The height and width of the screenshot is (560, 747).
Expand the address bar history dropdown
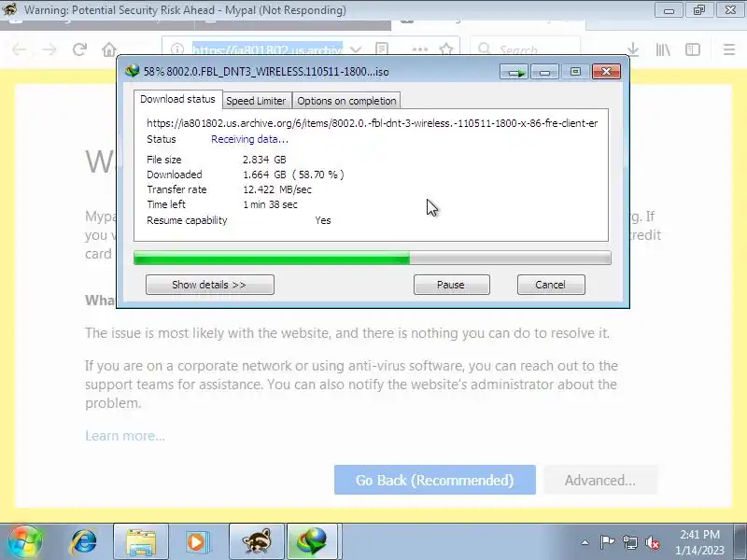356,49
